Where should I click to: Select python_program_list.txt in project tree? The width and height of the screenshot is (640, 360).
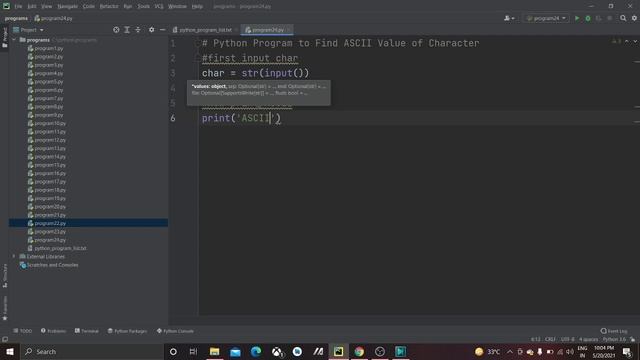click(57, 248)
